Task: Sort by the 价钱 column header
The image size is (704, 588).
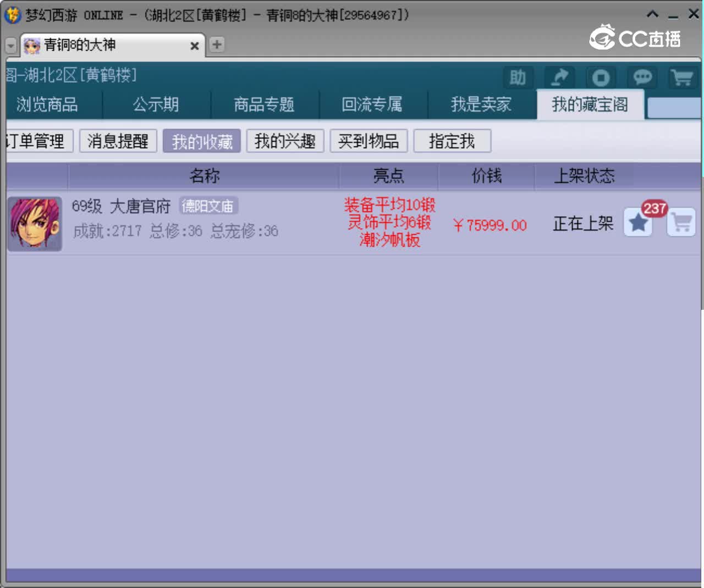Action: coord(487,176)
